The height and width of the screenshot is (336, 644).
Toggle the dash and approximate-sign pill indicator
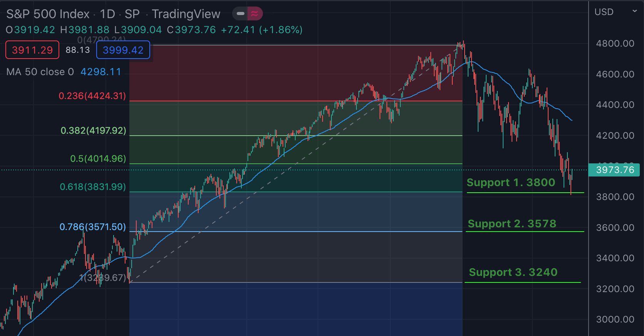click(248, 14)
